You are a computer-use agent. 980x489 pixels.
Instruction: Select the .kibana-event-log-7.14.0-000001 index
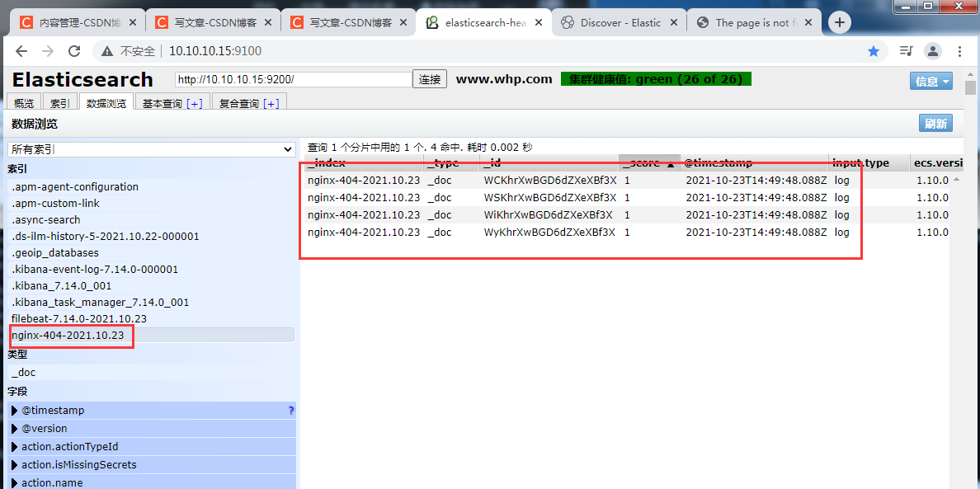[151, 270]
